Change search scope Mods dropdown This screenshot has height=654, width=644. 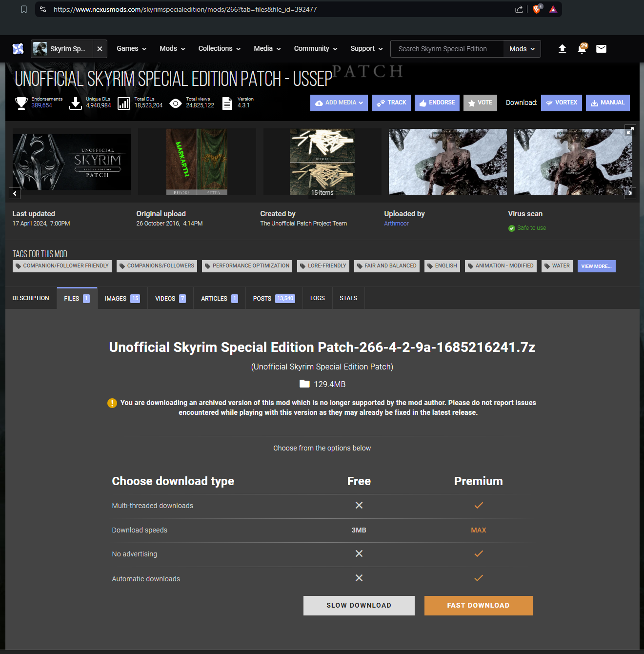click(x=522, y=49)
